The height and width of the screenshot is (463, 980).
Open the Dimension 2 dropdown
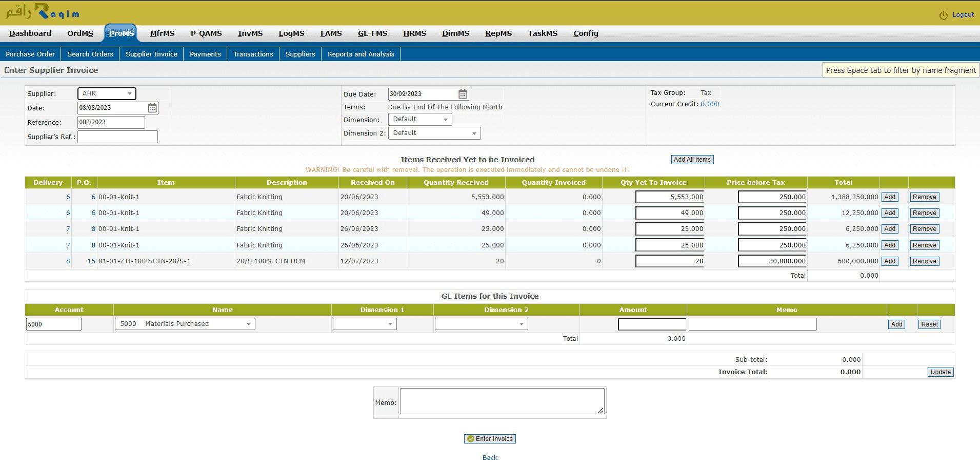coord(434,133)
